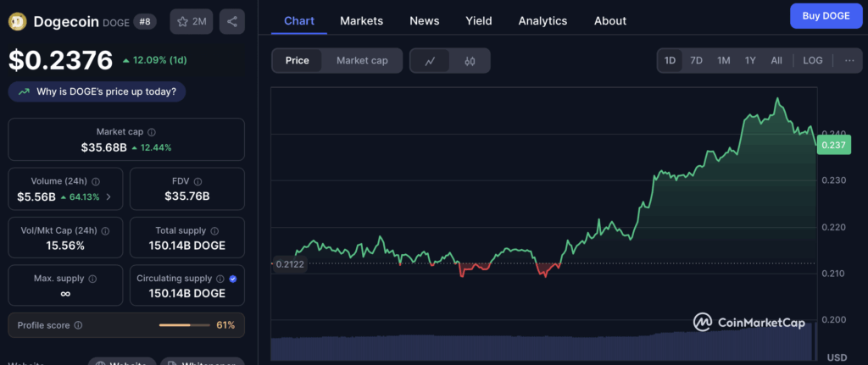Open 'Why is DOGE's price up today?'
868x365 pixels.
[x=97, y=91]
